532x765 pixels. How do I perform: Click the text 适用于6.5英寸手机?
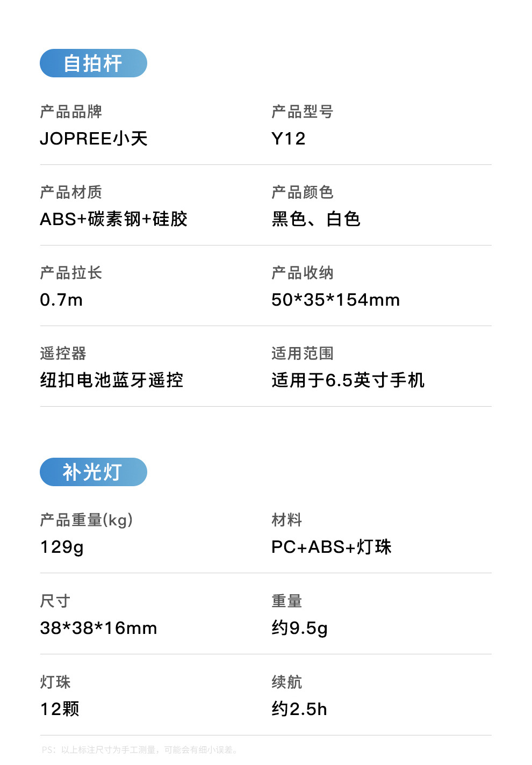(348, 380)
